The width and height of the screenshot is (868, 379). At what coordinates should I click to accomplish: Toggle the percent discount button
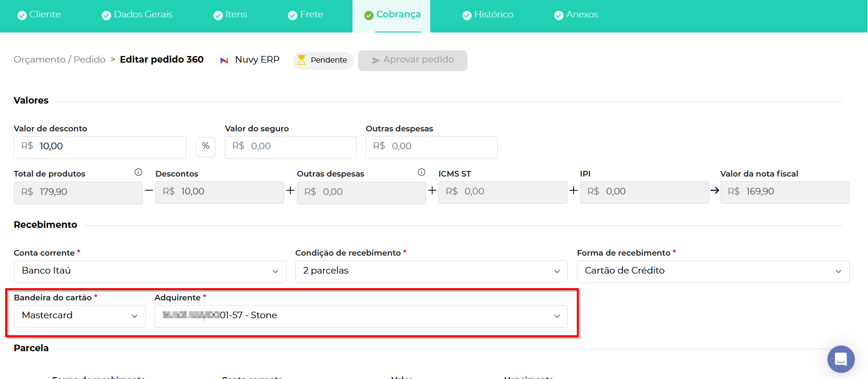click(205, 146)
